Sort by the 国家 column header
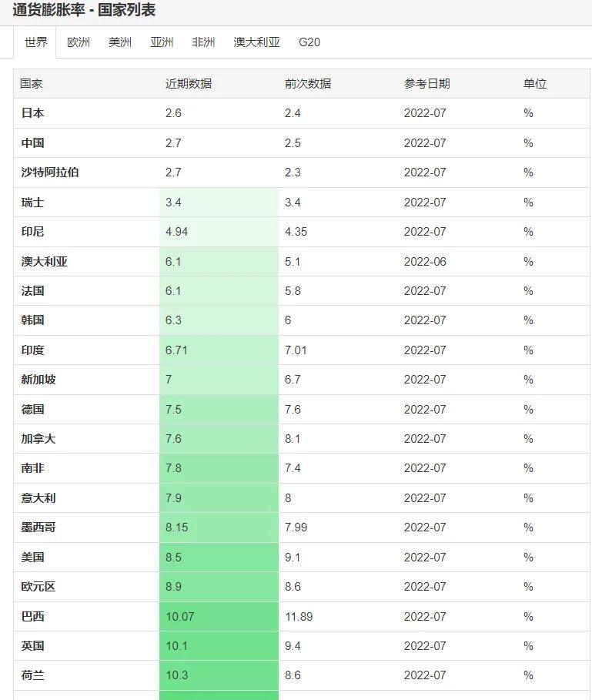 click(x=32, y=83)
